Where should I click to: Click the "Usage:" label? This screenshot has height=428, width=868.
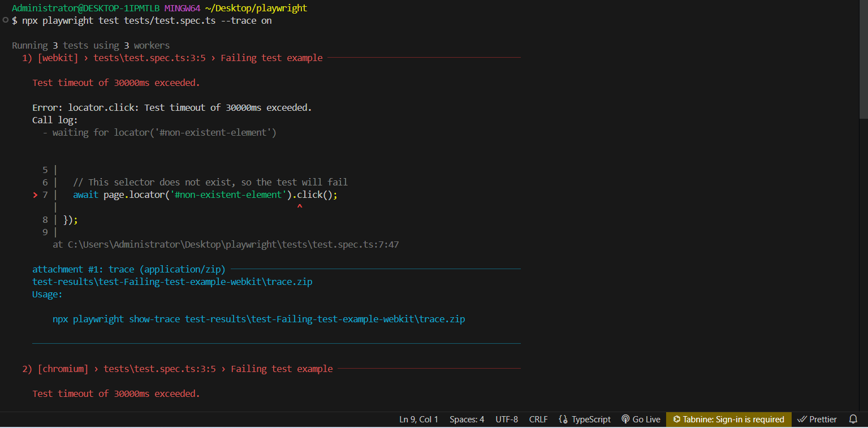[47, 294]
